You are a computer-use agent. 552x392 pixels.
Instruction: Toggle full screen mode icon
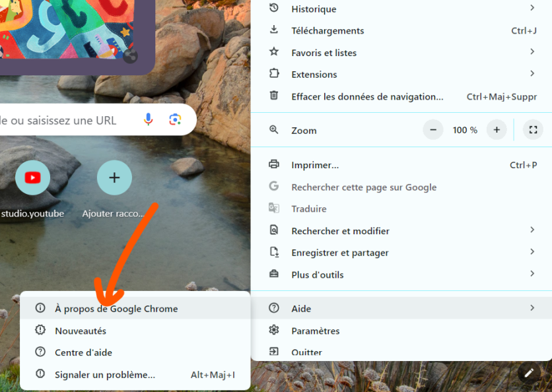coord(533,130)
